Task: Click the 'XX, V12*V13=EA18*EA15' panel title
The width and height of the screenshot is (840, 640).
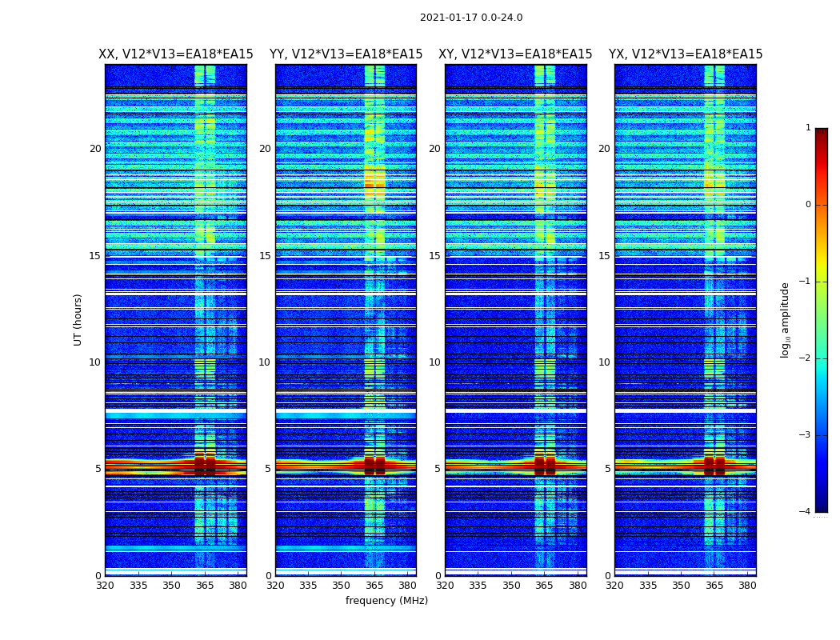Action: click(x=176, y=54)
